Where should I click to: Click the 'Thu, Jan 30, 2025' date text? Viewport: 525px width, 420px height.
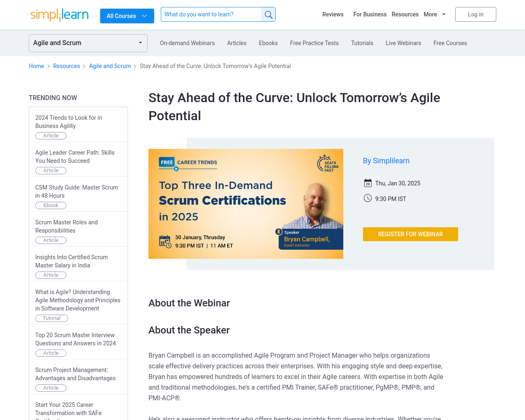[398, 183]
